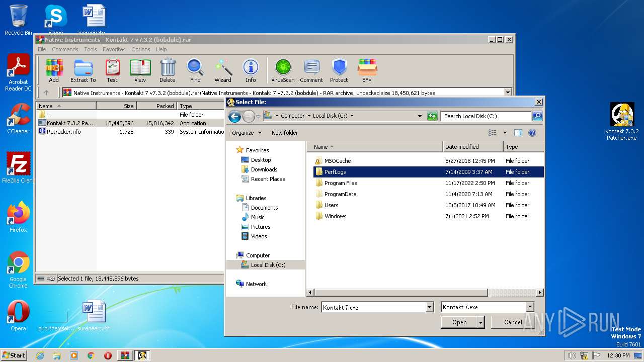Viewport: 644px width, 362px height.
Task: Open recent pages arrow next to Forward button
Action: point(258,116)
